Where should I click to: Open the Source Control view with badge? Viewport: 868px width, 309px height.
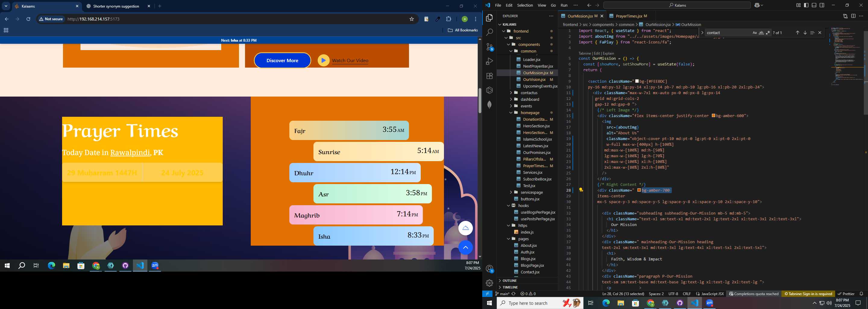coord(489,47)
